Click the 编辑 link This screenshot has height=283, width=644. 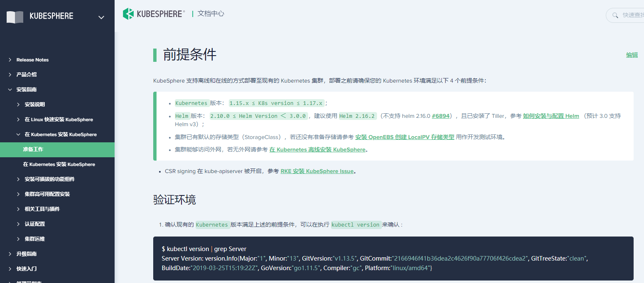[632, 55]
